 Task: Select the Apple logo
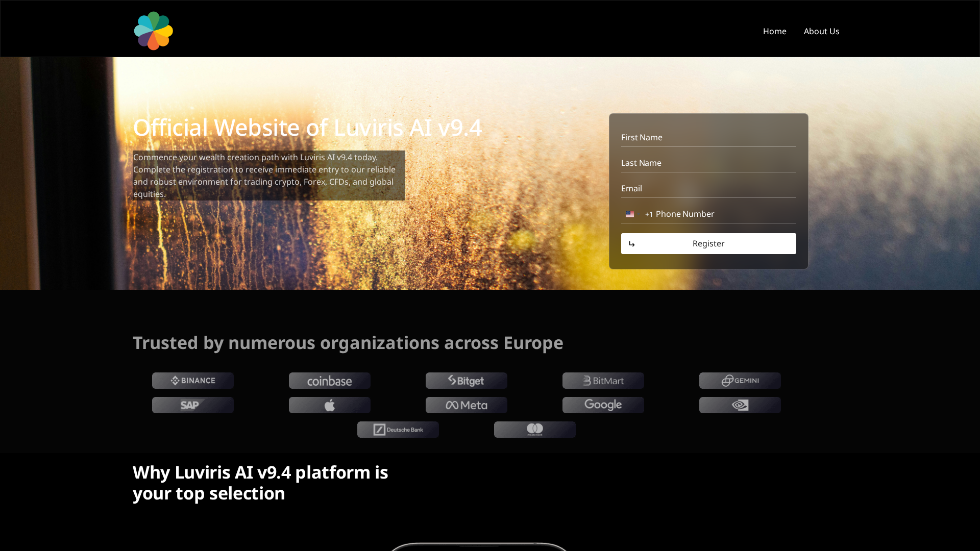pyautogui.click(x=329, y=405)
